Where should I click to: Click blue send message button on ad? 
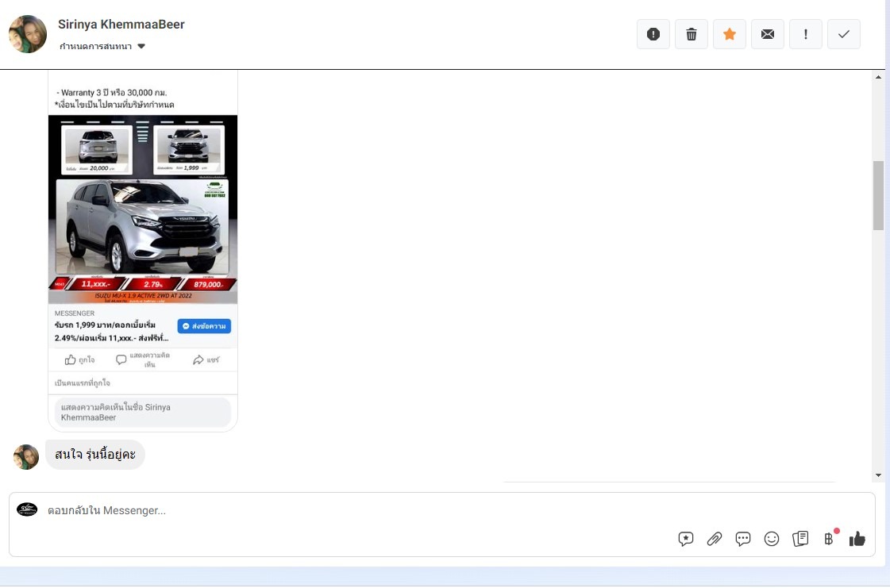[204, 326]
